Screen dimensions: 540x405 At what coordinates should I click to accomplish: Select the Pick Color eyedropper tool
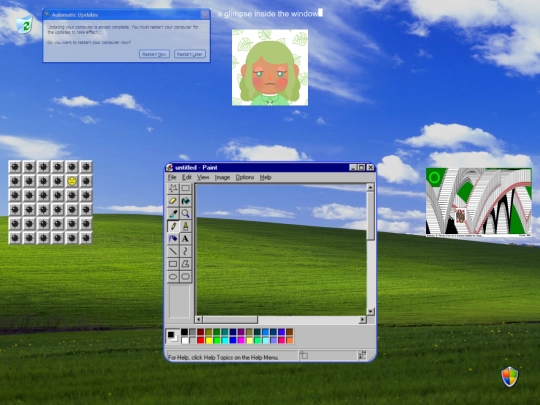pyautogui.click(x=173, y=214)
